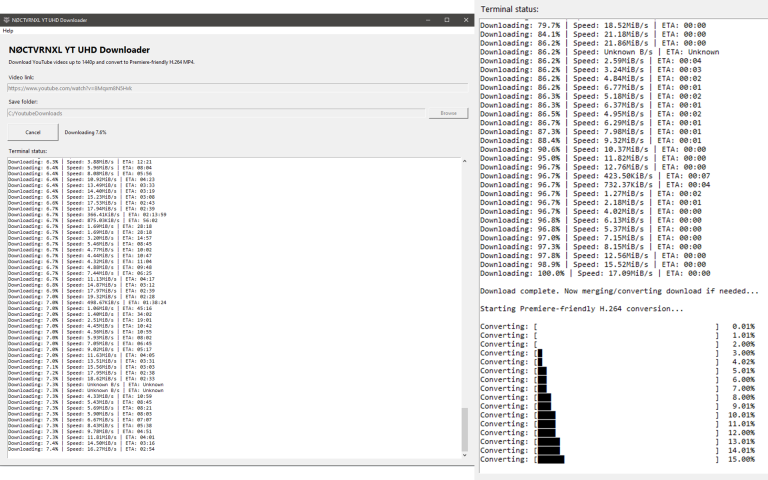The width and height of the screenshot is (768, 480).
Task: Click right panel line with speed 423.50KiB/s
Action: tap(595, 176)
